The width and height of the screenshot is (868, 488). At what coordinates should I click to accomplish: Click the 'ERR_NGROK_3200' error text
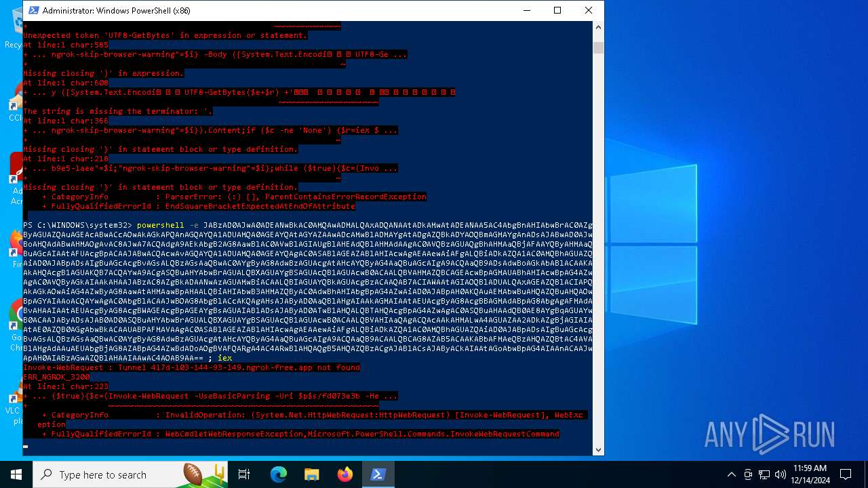click(56, 377)
